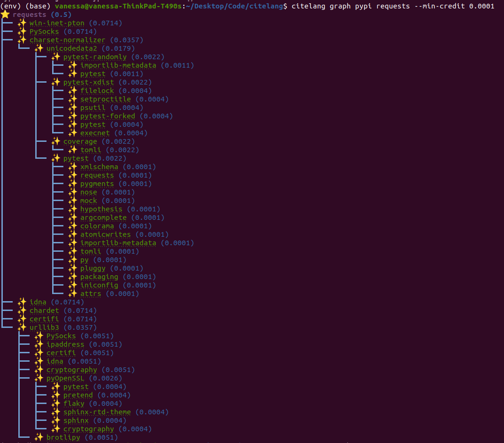Open the urllib3 package link
Image resolution: width=504 pixels, height=443 pixels.
[44, 327]
